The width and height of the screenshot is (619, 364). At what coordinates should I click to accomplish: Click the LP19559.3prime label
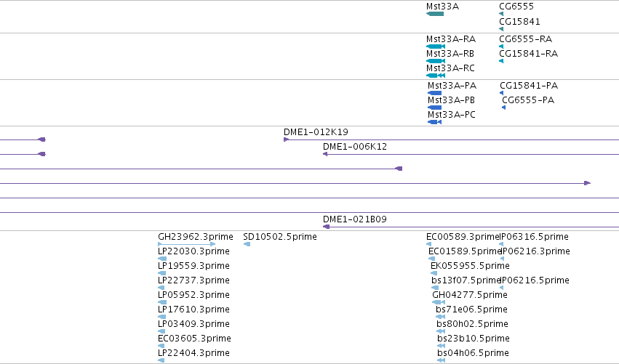[x=193, y=266]
